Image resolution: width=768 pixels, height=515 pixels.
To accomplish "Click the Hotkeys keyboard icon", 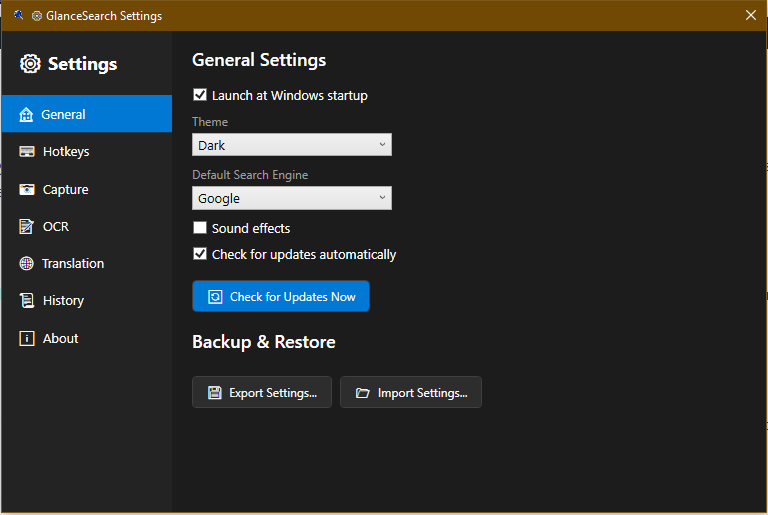I will pos(26,151).
